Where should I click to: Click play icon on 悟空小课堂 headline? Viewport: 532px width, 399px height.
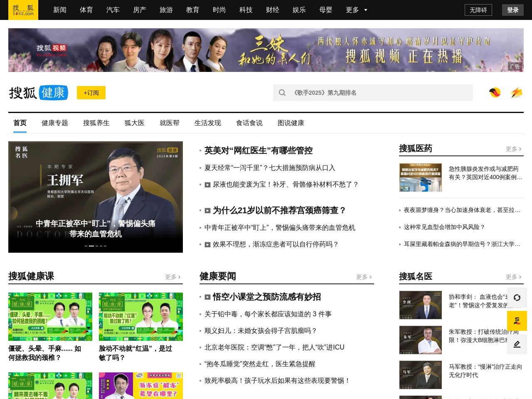click(x=207, y=297)
